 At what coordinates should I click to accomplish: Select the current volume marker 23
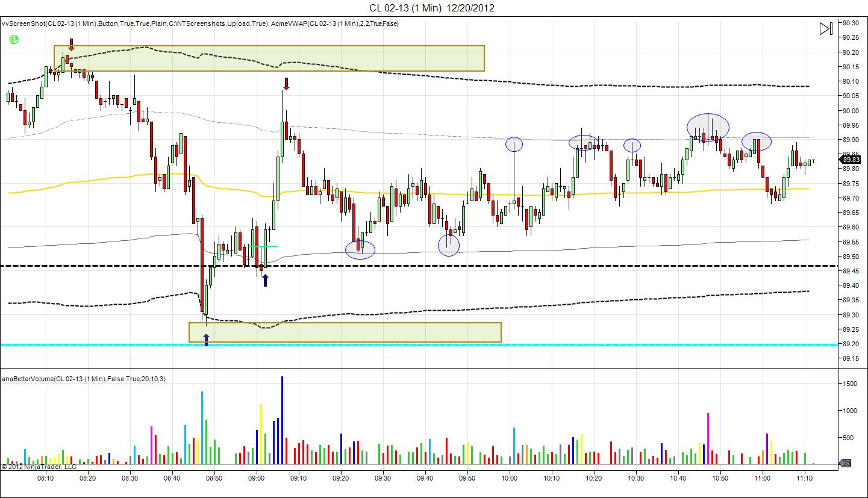tap(846, 463)
